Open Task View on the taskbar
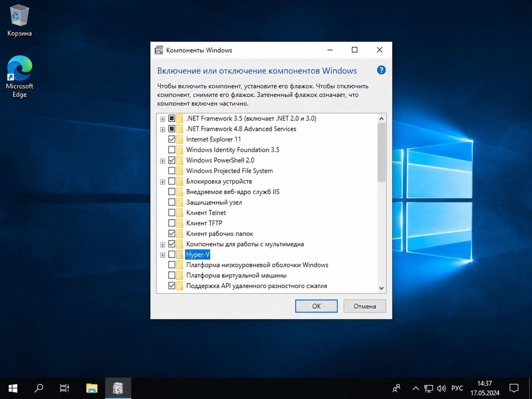This screenshot has height=399, width=532. click(x=64, y=388)
